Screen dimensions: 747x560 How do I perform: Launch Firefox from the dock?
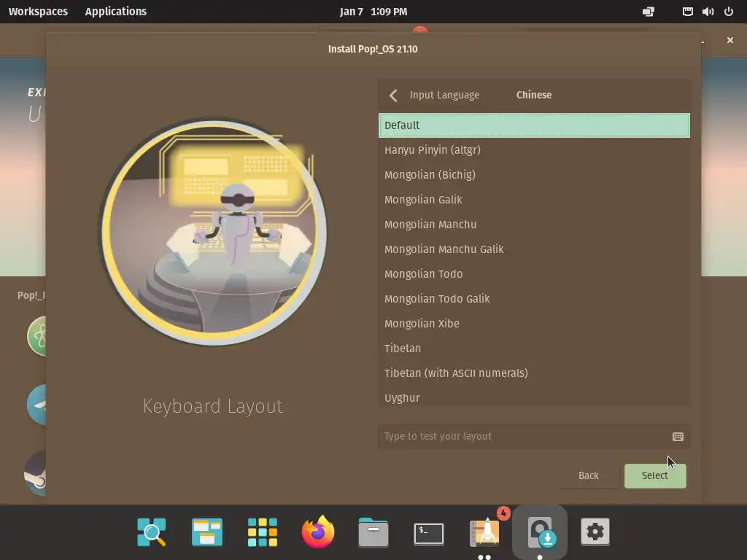(x=318, y=532)
